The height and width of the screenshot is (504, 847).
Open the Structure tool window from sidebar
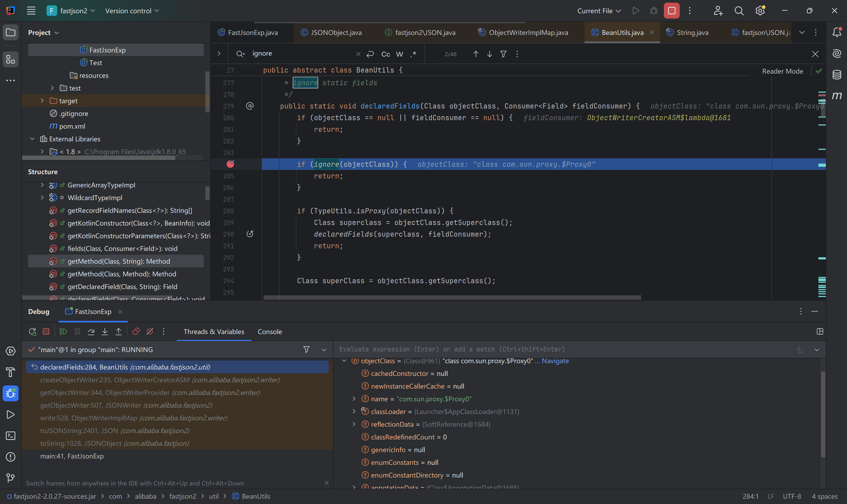(11, 60)
